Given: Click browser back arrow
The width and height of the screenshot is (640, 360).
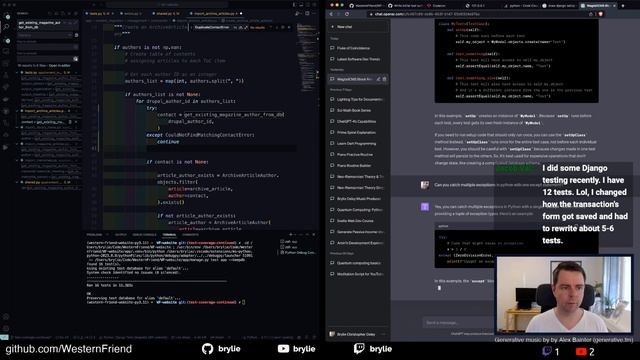Looking at the screenshot, I should 331,14.
